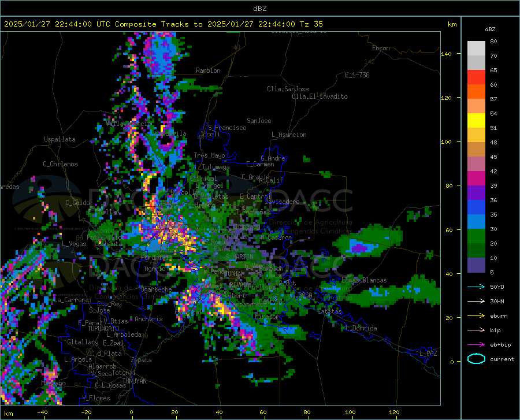
Task: Click the S_MARTIN place label
Action: tap(239, 257)
